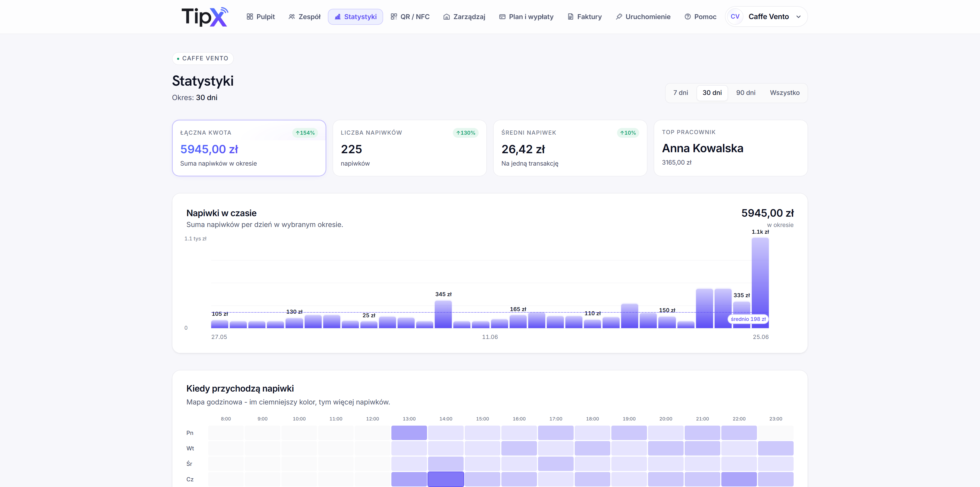Click the CV avatar badge
The image size is (980, 487).
[x=735, y=17]
